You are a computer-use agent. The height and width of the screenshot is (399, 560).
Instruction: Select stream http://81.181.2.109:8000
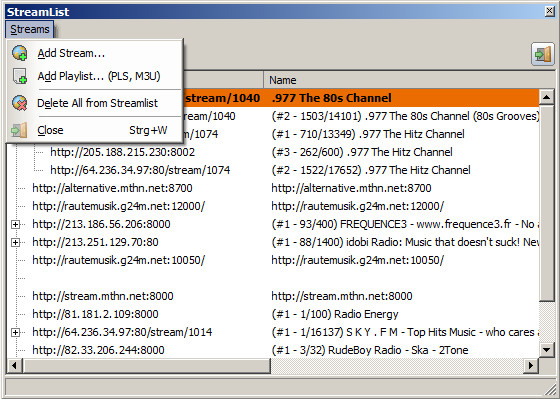click(95, 314)
